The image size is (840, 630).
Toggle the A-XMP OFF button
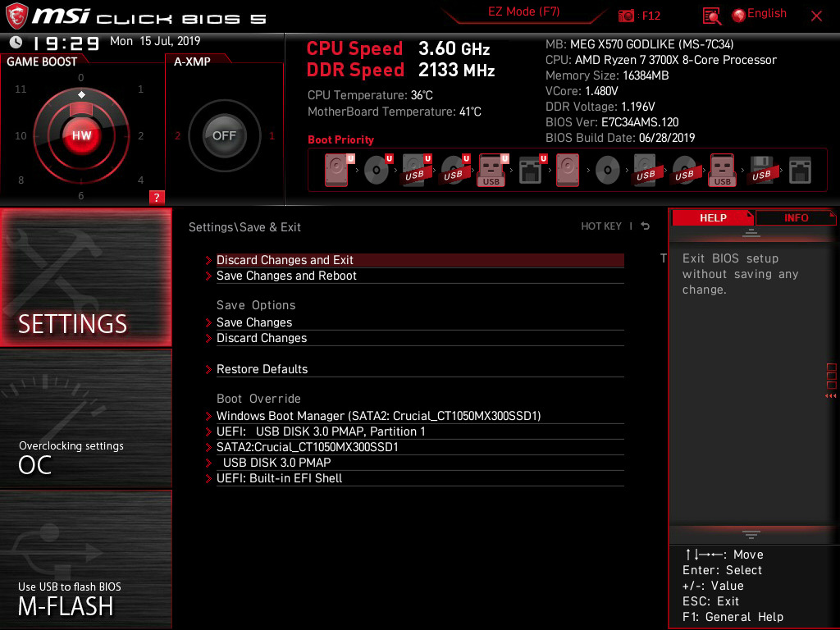[x=225, y=135]
